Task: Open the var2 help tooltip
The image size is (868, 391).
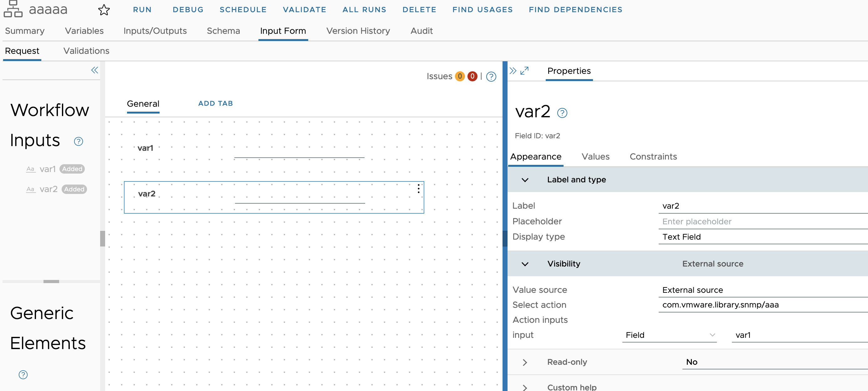Action: point(562,113)
